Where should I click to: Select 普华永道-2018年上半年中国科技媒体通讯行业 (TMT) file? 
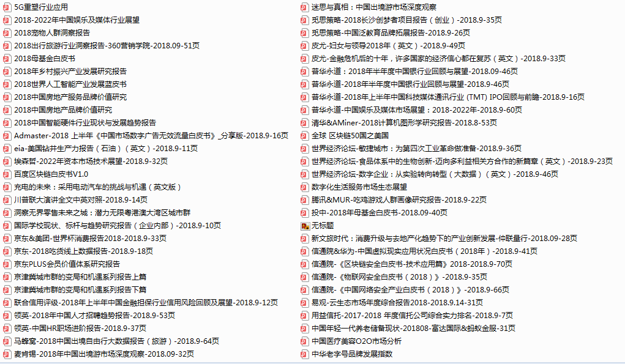point(448,97)
